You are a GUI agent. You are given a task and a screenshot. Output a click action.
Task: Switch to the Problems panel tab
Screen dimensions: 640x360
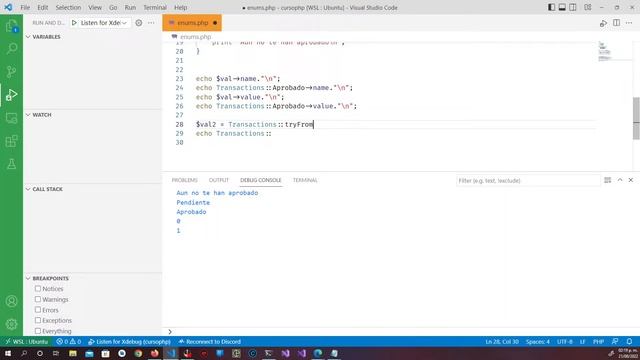tap(184, 180)
